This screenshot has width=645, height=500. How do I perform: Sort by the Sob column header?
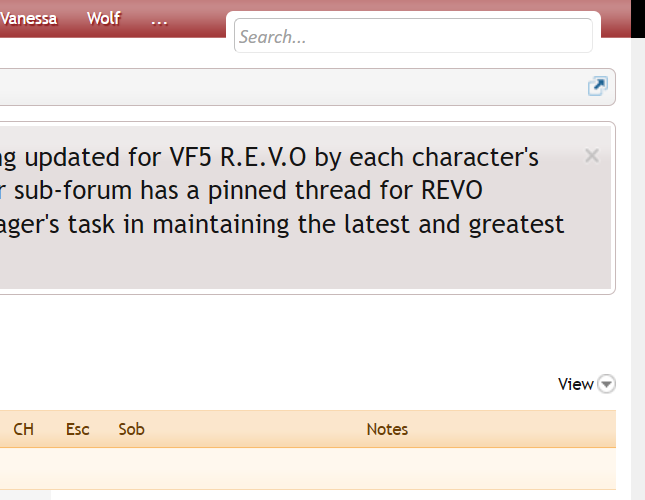point(131,429)
